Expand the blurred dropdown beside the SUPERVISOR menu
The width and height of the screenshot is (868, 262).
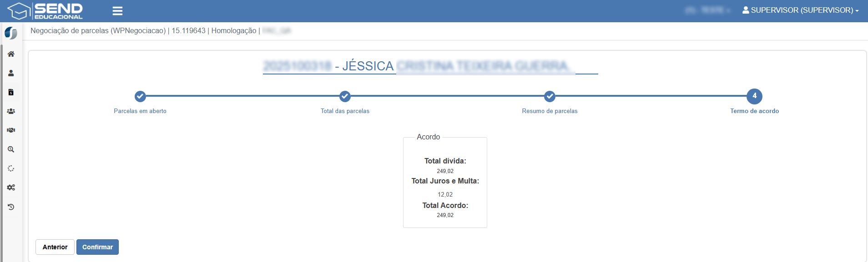coord(707,10)
